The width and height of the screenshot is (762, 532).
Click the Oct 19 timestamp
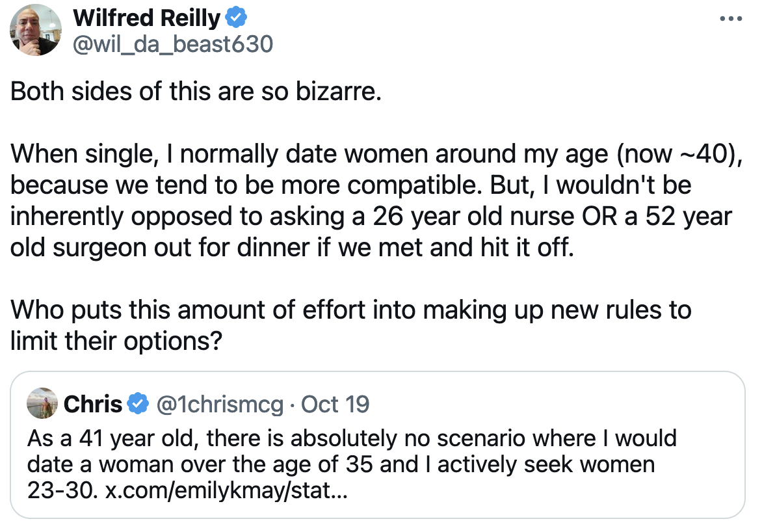[x=335, y=405]
